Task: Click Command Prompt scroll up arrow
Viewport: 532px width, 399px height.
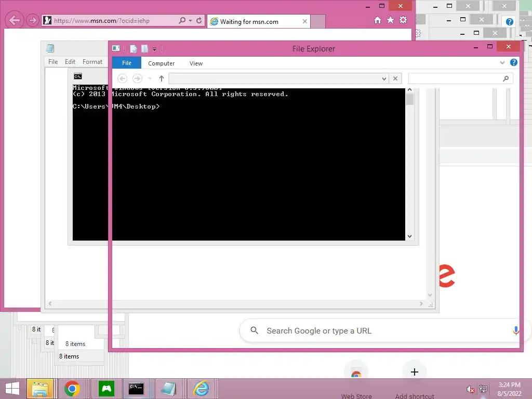Action: (x=409, y=89)
